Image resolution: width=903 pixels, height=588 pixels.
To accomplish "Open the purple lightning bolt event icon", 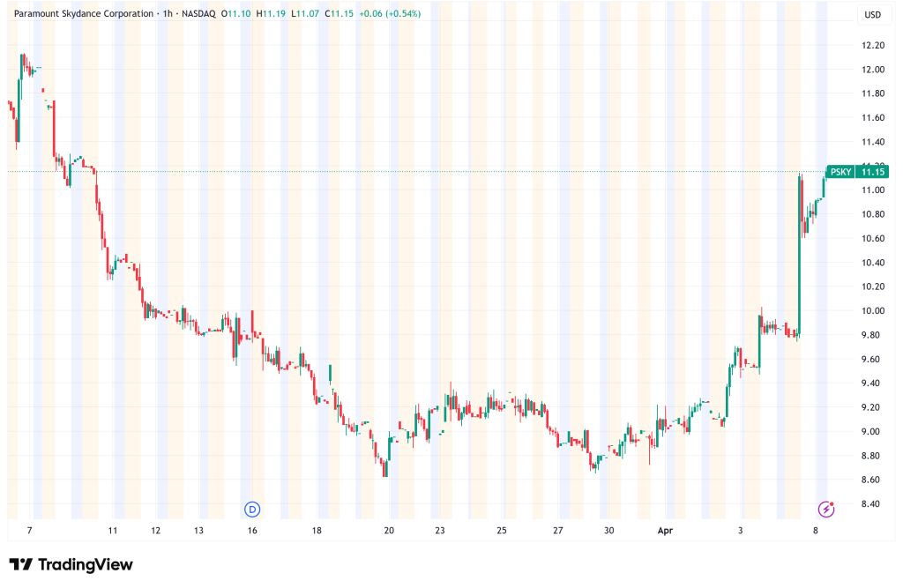I will point(826,509).
